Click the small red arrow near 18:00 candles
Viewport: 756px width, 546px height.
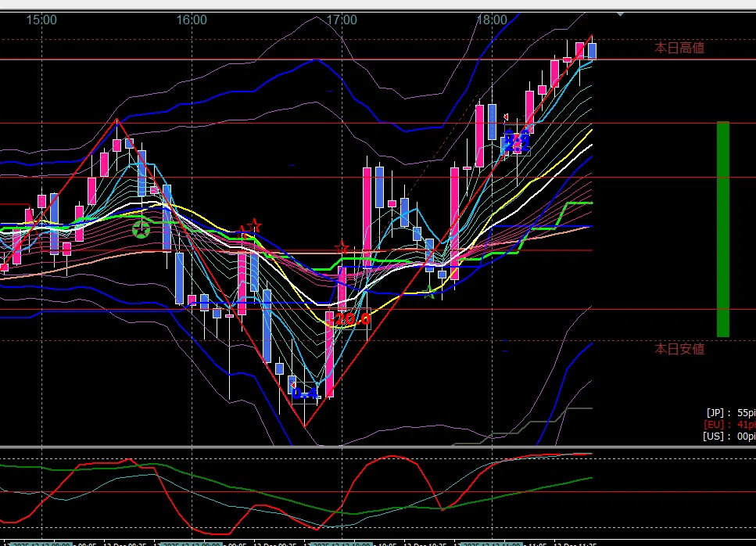coord(507,117)
